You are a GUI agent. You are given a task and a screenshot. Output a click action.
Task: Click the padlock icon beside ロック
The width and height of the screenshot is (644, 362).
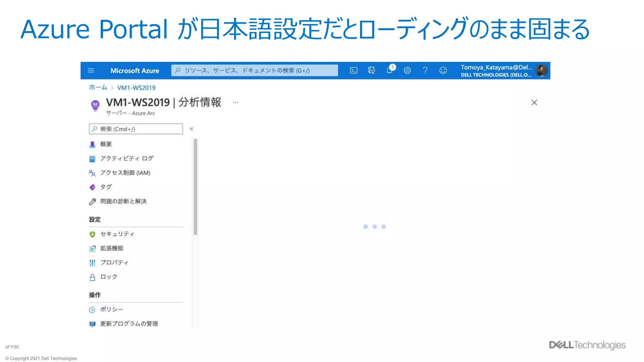point(92,277)
